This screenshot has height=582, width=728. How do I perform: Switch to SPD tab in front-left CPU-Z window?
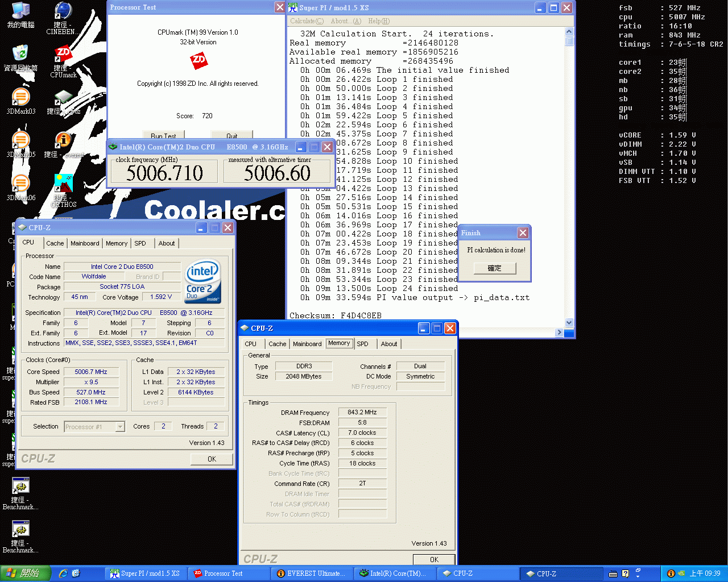[140, 243]
